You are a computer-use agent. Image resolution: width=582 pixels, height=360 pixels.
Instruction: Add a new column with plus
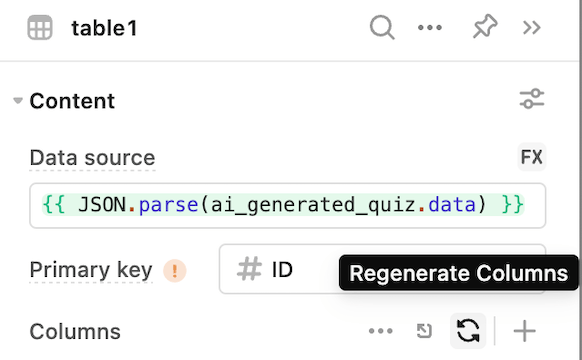click(x=524, y=331)
